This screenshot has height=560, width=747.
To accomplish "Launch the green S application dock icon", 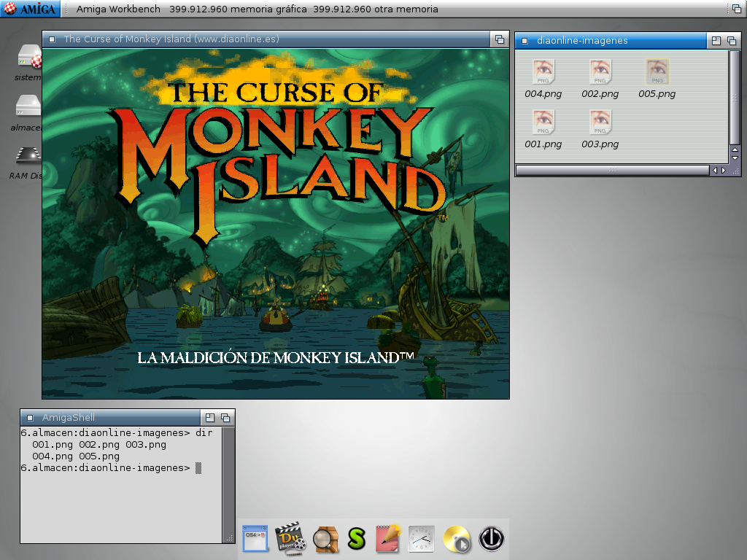I will point(356,540).
